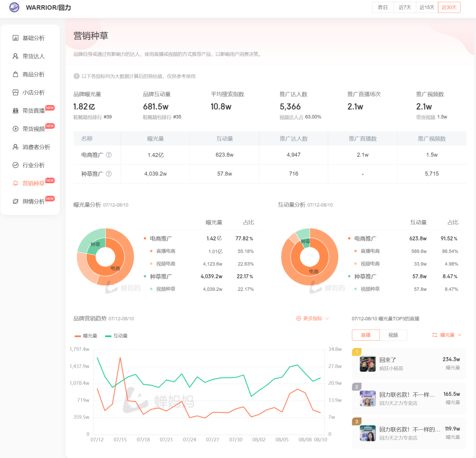Click thumbnail of third-ranked 回力联名款 livestream
476x458 pixels.
368,433
